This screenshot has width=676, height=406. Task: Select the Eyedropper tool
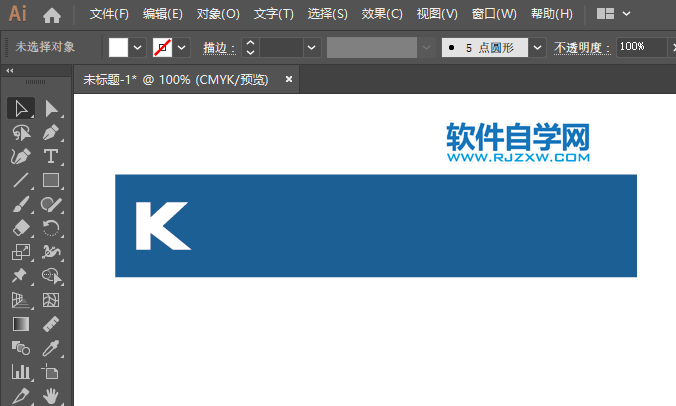click(x=51, y=348)
